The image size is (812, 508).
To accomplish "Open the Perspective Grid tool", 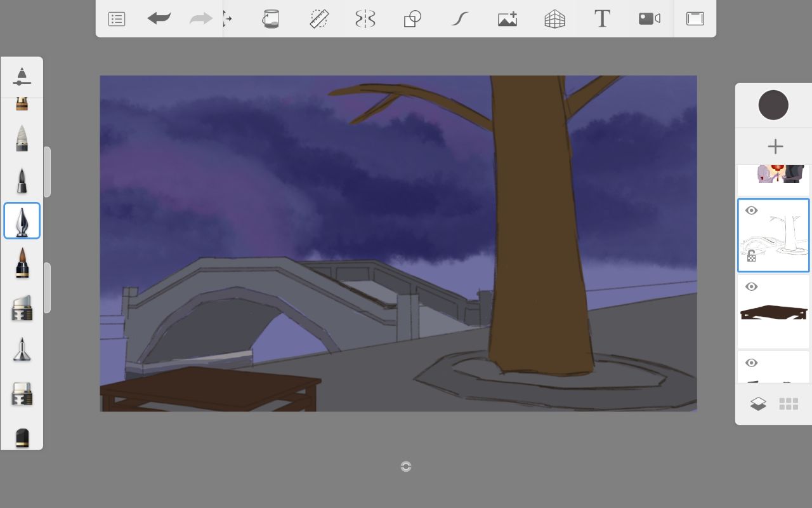I will [554, 19].
